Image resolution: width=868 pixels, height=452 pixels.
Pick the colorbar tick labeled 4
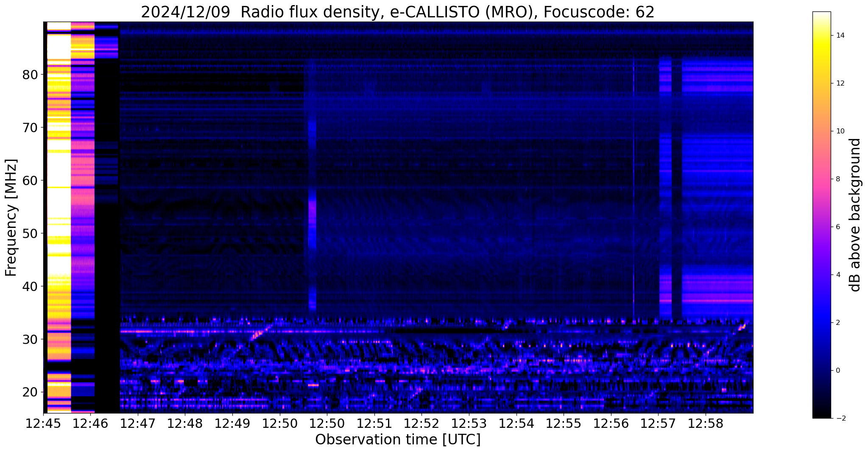pyautogui.click(x=838, y=275)
